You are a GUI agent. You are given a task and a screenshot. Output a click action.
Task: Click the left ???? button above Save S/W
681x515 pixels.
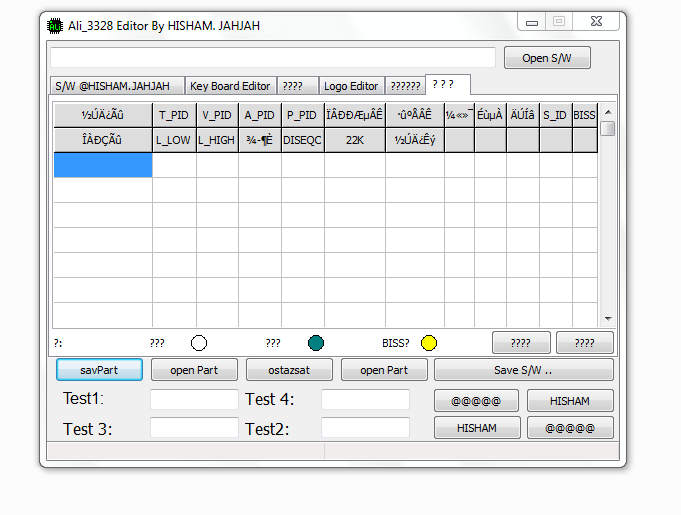pos(521,343)
